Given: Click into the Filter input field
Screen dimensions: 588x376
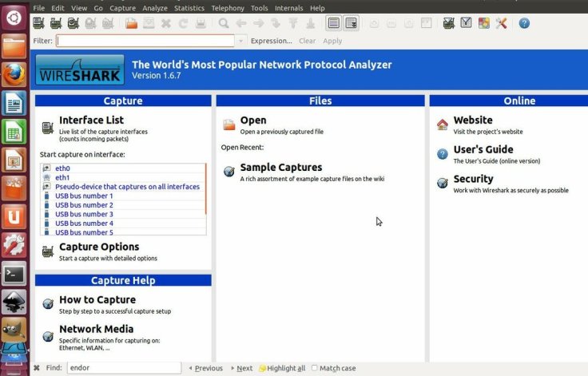Looking at the screenshot, I should [x=145, y=41].
